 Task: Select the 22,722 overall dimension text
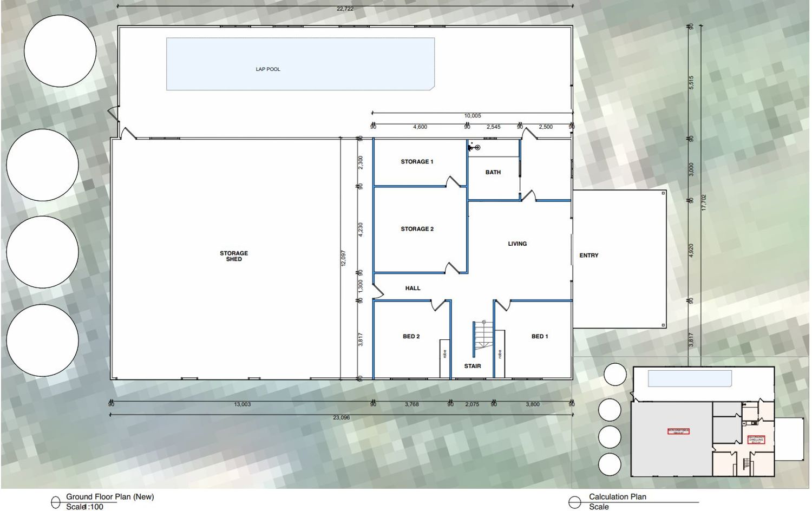point(345,9)
